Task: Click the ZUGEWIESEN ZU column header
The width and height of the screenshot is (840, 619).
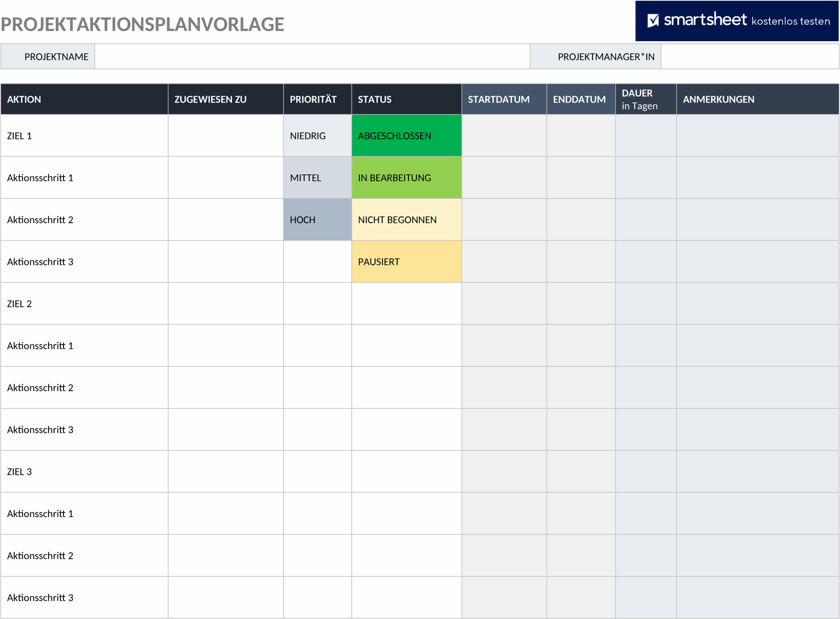Action: (226, 99)
